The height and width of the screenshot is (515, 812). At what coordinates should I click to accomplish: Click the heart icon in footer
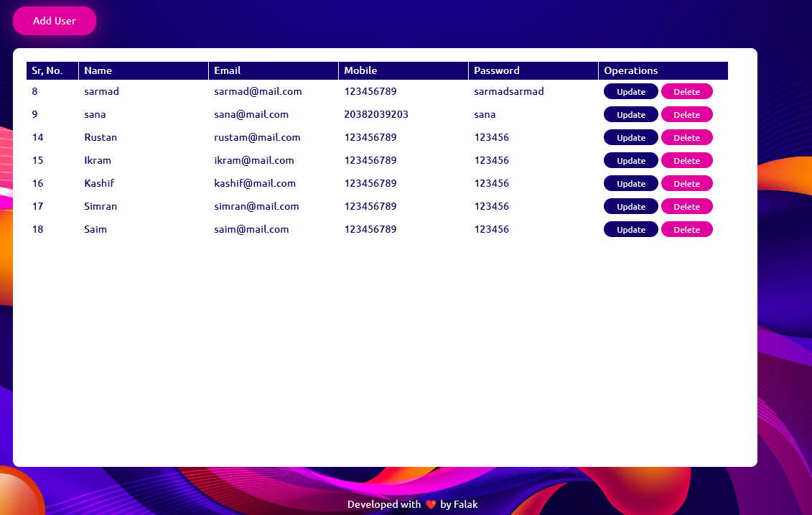coord(431,505)
